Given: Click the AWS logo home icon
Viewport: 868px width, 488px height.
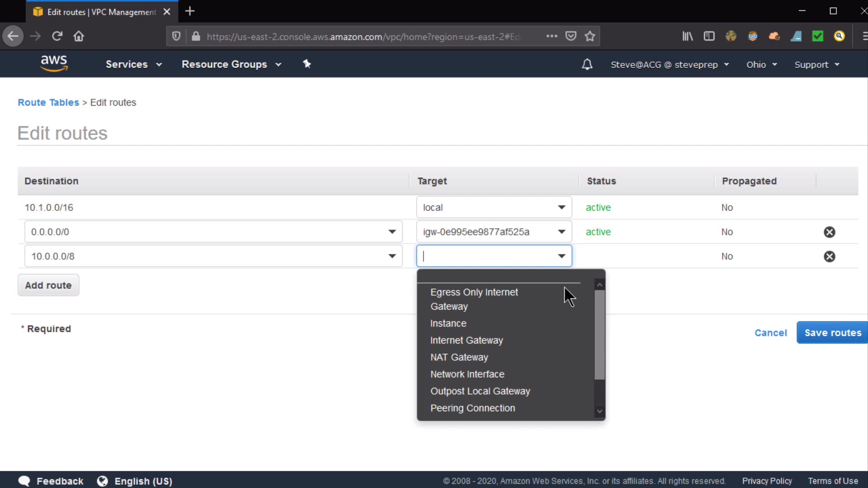Looking at the screenshot, I should coord(54,63).
